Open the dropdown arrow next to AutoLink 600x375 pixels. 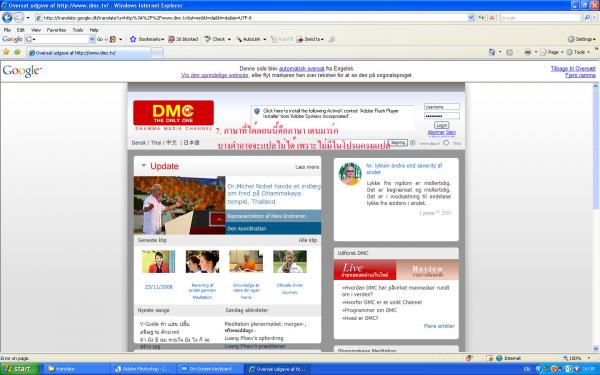click(x=264, y=39)
